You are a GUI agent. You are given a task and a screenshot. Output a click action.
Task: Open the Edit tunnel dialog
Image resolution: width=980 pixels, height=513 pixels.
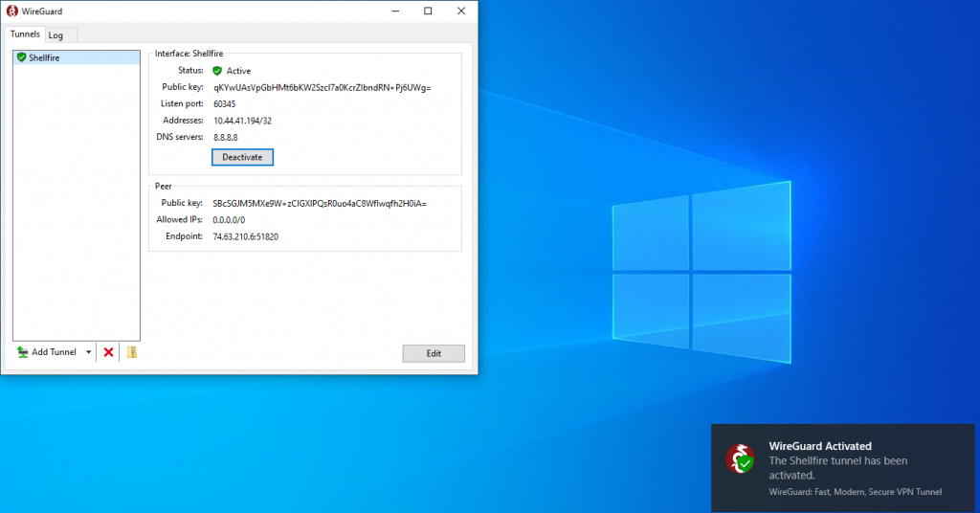[434, 354]
